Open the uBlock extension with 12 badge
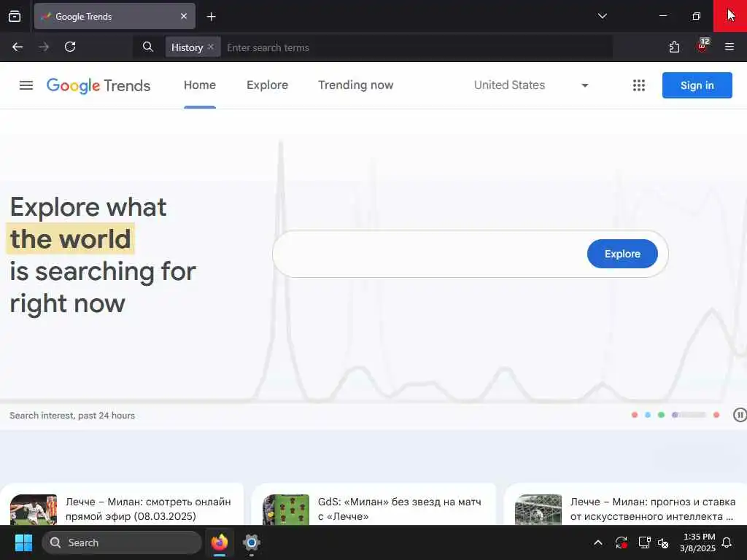The width and height of the screenshot is (747, 560). coord(703,46)
